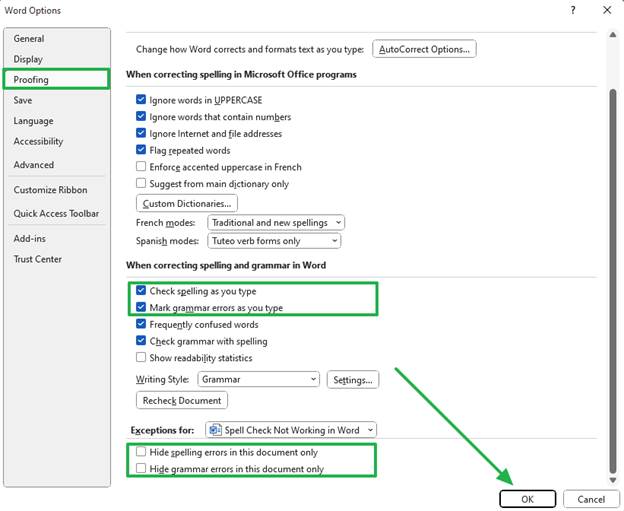Click the document icon in Exceptions dropdown
Image resolution: width=624 pixels, height=511 pixels.
point(215,430)
